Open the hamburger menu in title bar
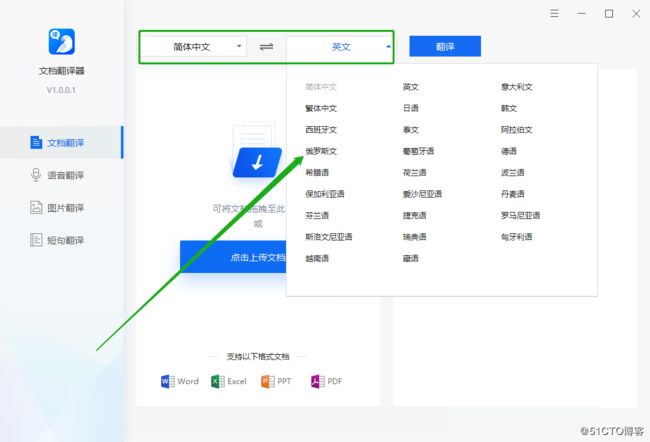The height and width of the screenshot is (442, 650). pos(554,14)
